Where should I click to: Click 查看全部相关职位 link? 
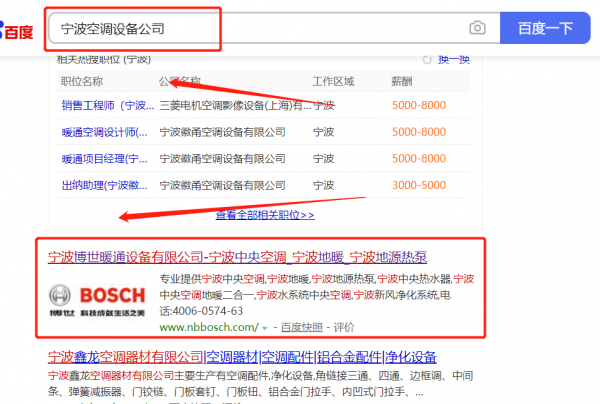click(x=265, y=214)
